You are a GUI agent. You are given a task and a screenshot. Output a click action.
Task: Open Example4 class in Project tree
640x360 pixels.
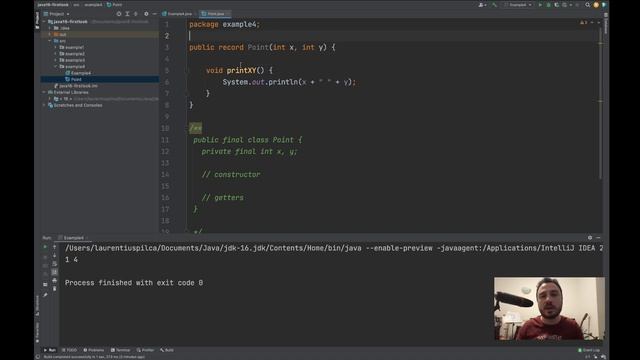[x=78, y=73]
